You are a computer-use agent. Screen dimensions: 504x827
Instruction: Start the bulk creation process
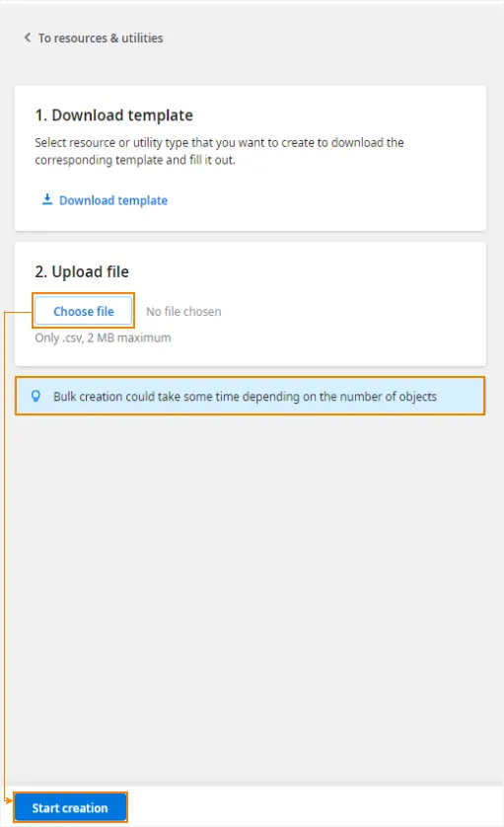[70, 807]
